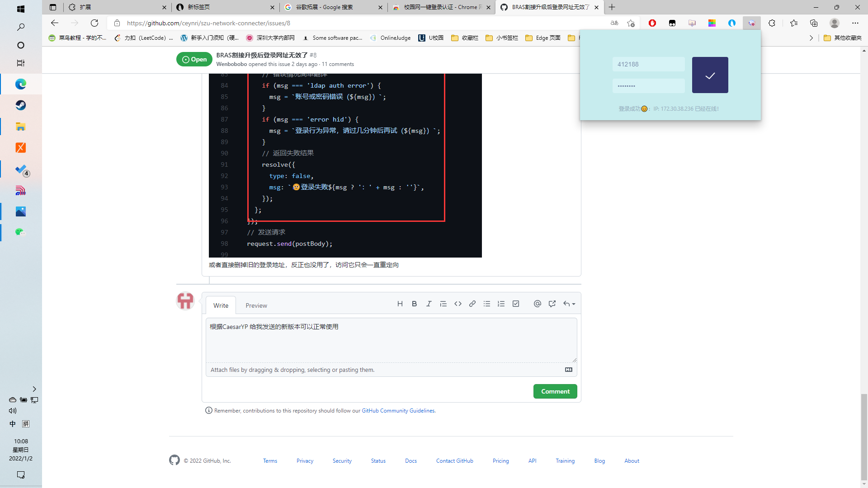Insert a task list checkbox item
Image resolution: width=868 pixels, height=488 pixels.
coord(515,303)
